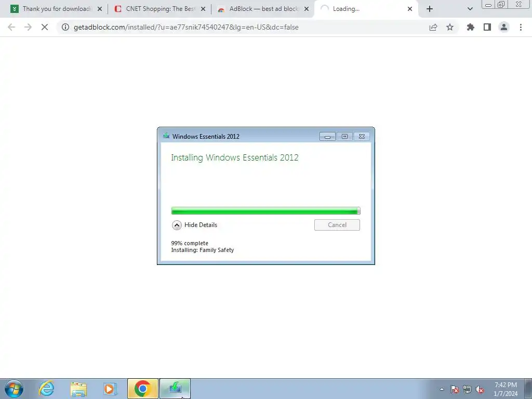
Task: Open the profile avatar menu
Action: coord(504,27)
